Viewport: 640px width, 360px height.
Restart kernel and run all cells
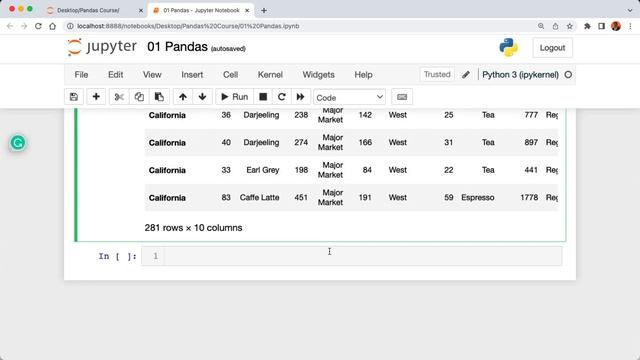point(300,97)
